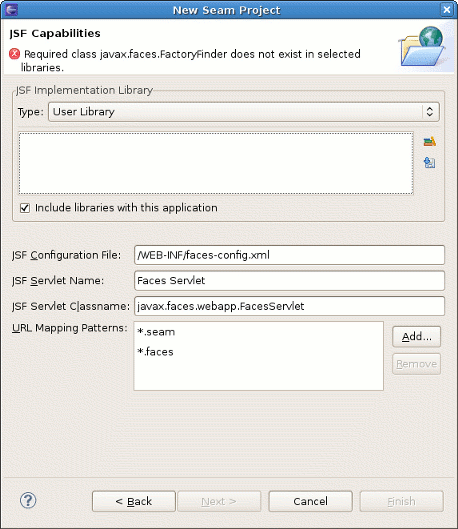Click the Eclipse window menu icon
Image resolution: width=458 pixels, height=529 pixels.
(x=11, y=9)
